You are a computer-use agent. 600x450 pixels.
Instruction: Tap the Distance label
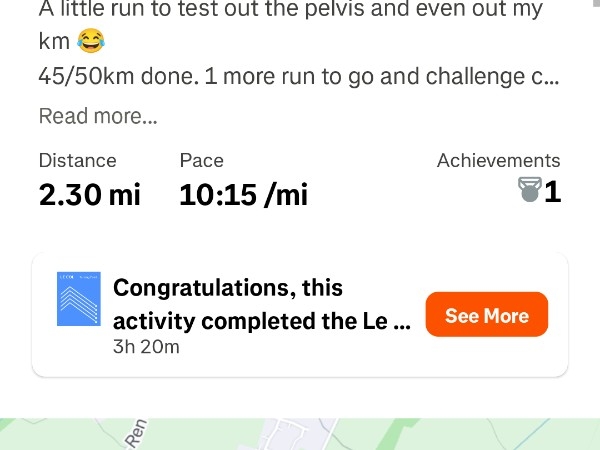[x=77, y=160]
